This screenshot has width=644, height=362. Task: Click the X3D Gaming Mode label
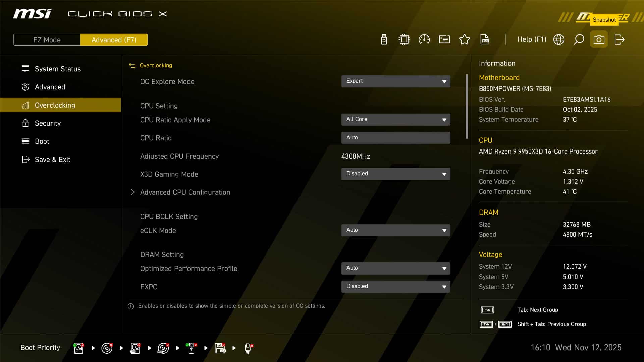169,174
